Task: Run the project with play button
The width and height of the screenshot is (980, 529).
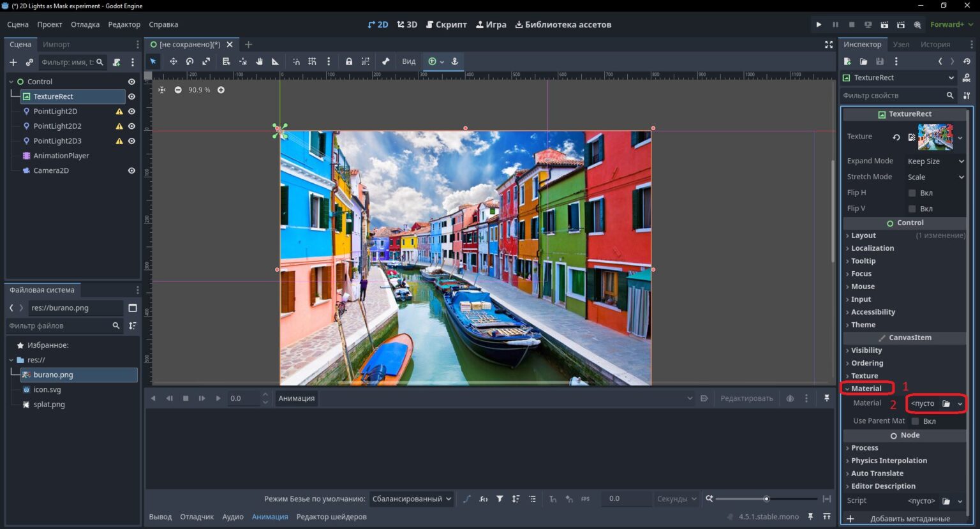Action: tap(819, 24)
